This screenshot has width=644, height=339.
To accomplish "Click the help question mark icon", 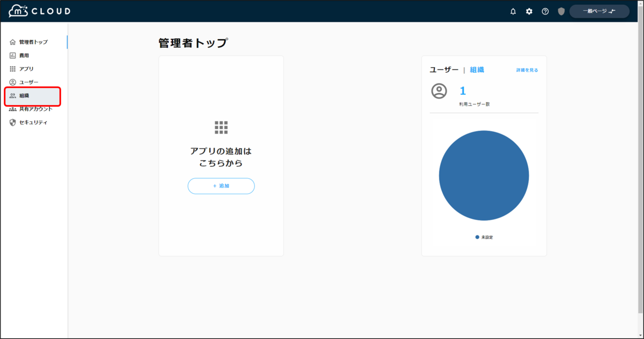I will click(x=545, y=11).
